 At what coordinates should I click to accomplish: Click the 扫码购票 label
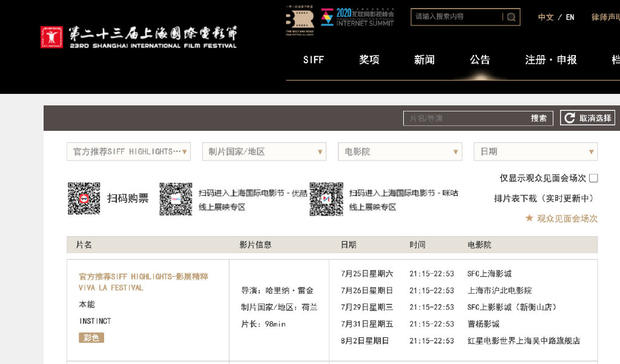128,198
